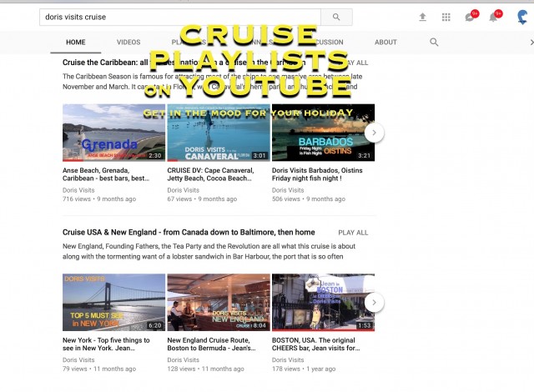The width and height of the screenshot is (534, 392).
Task: Open Doris Visits Barbados, Oistins title
Action: point(317,174)
